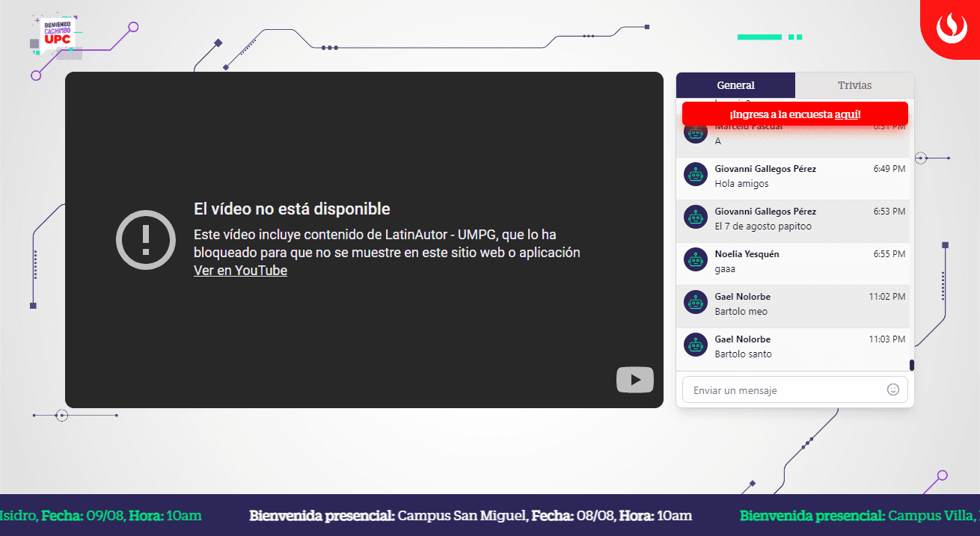Click the avatar next to message 'A'

[x=696, y=132]
